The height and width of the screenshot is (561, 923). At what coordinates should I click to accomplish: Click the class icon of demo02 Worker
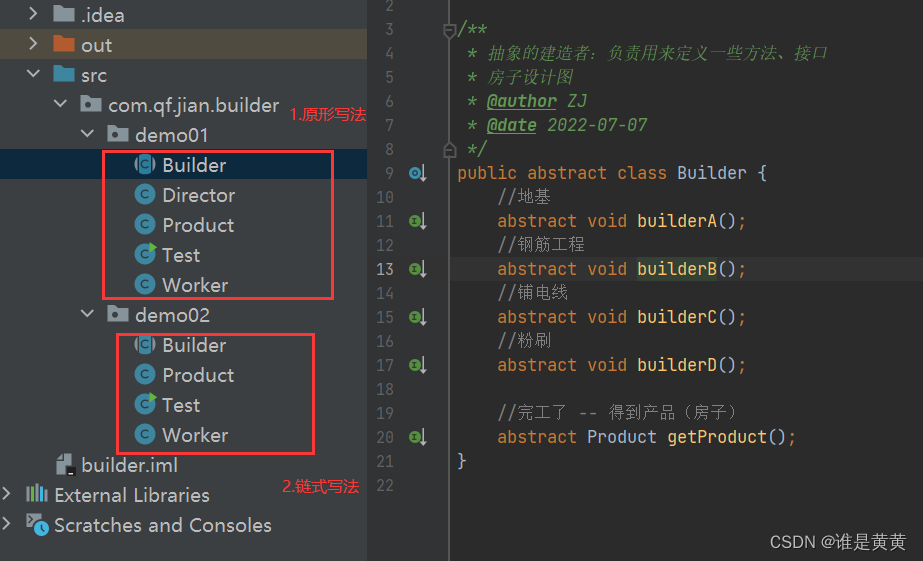[x=145, y=434]
